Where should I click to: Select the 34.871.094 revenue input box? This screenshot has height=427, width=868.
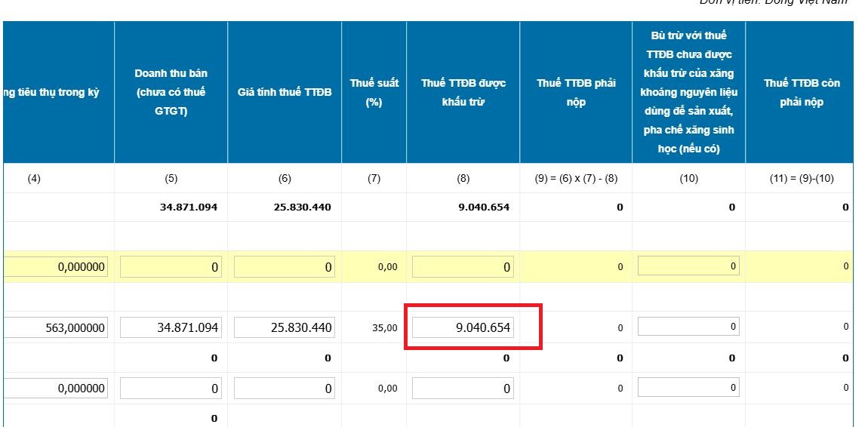pos(171,327)
